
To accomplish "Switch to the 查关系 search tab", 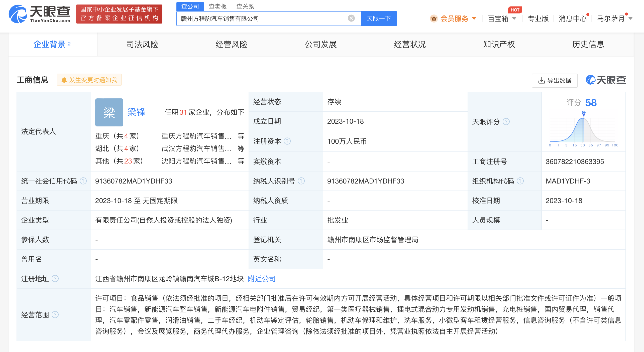I will click(x=245, y=6).
